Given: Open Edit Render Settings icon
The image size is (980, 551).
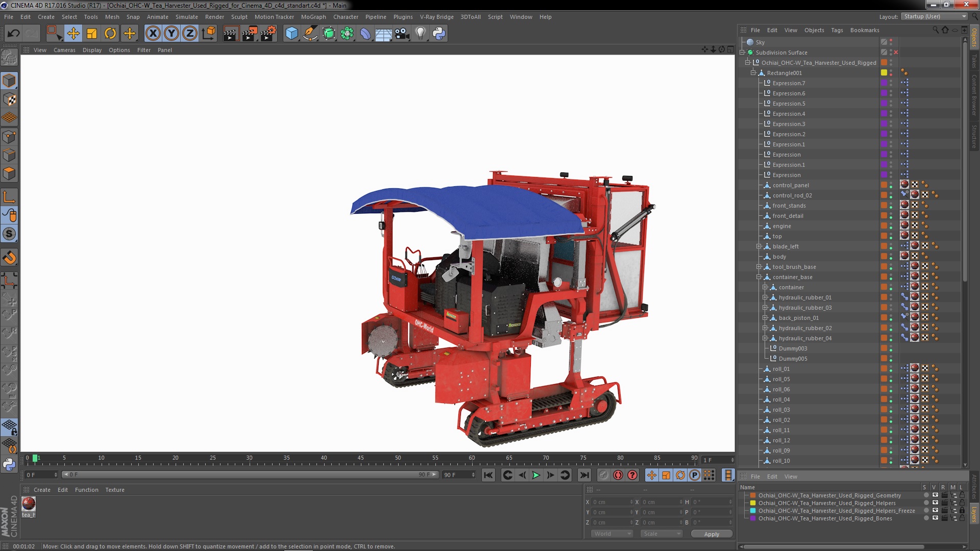Looking at the screenshot, I should pos(268,34).
